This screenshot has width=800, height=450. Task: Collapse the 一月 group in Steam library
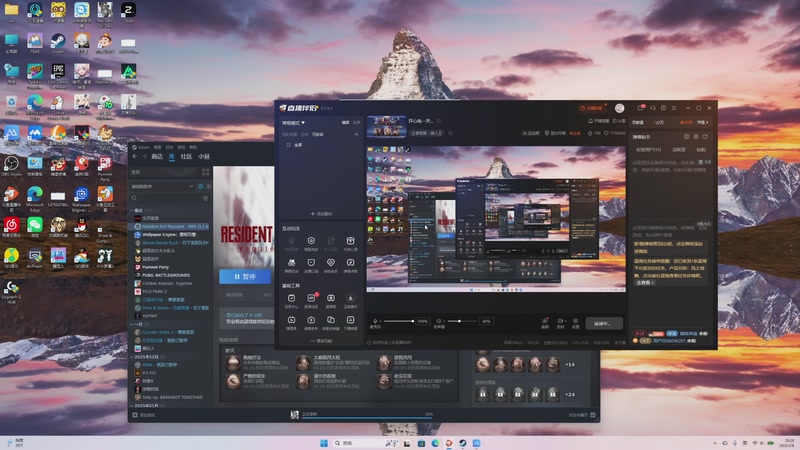133,324
